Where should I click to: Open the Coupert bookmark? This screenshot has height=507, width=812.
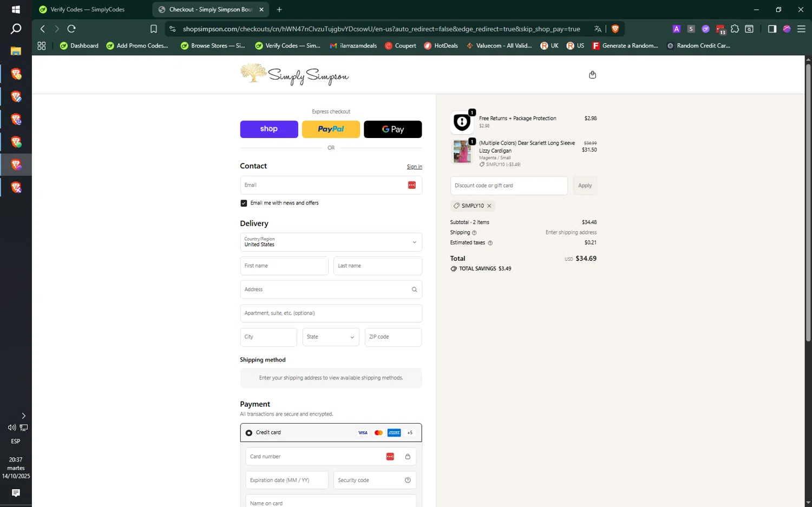pos(401,46)
